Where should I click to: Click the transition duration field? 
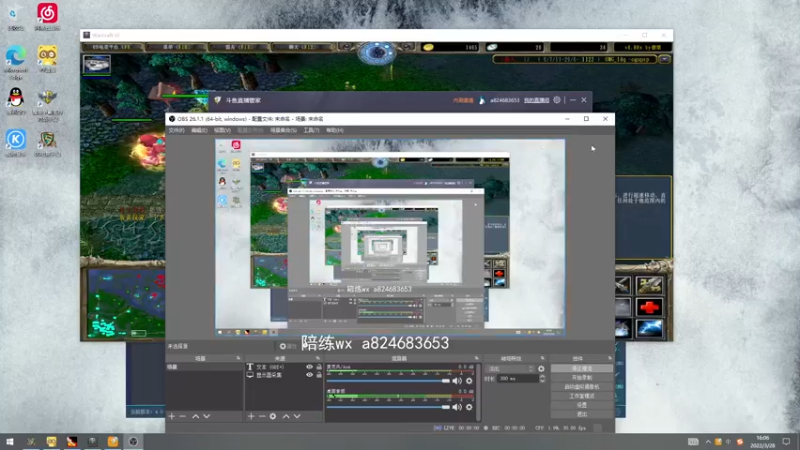(517, 379)
